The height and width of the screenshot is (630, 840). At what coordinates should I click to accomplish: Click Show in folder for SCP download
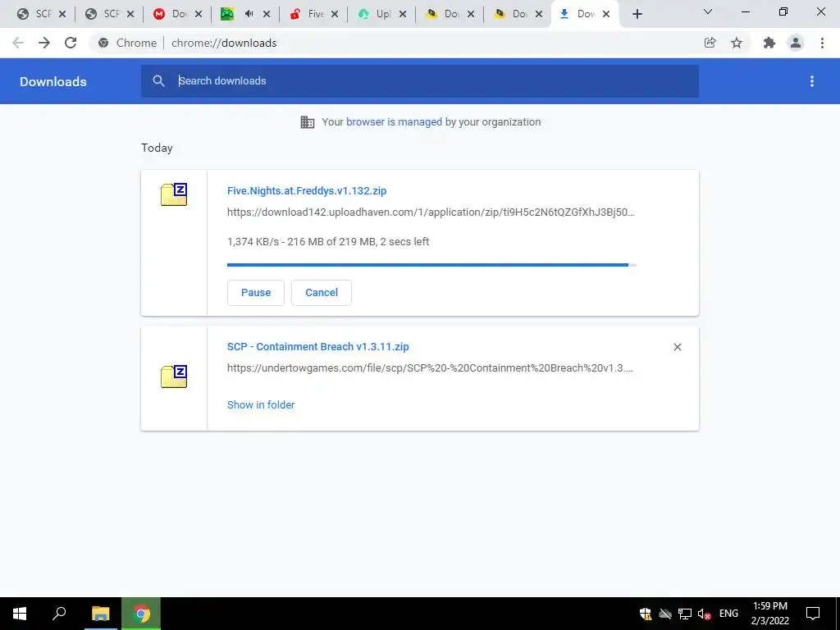click(x=261, y=405)
